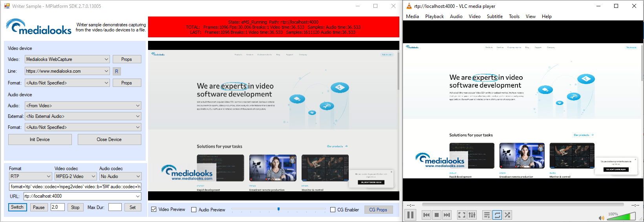This screenshot has height=222, width=644.
Task: Pause playback in VLC media player
Action: tap(410, 215)
